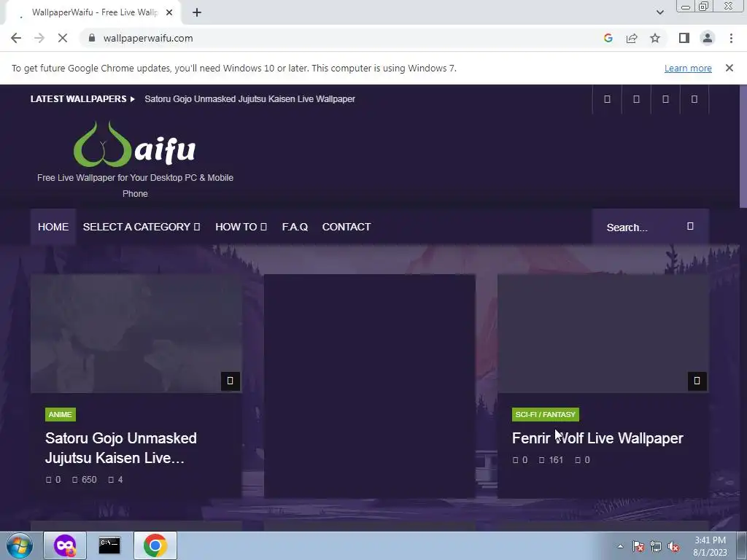Expand the HOW TO menu
Image resolution: width=747 pixels, height=560 pixels.
point(241,227)
